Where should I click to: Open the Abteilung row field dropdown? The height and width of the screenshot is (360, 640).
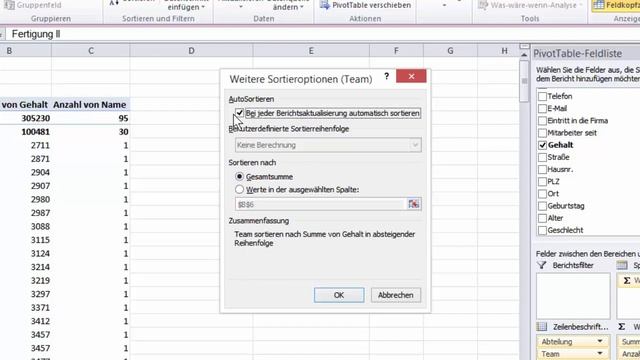600,342
